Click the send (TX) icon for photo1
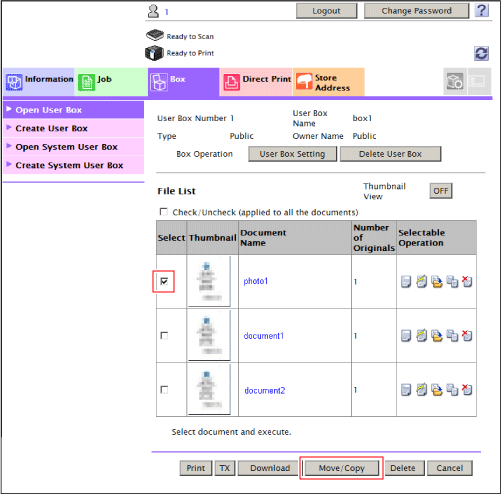Image resolution: width=501 pixels, height=494 pixels. (421, 281)
